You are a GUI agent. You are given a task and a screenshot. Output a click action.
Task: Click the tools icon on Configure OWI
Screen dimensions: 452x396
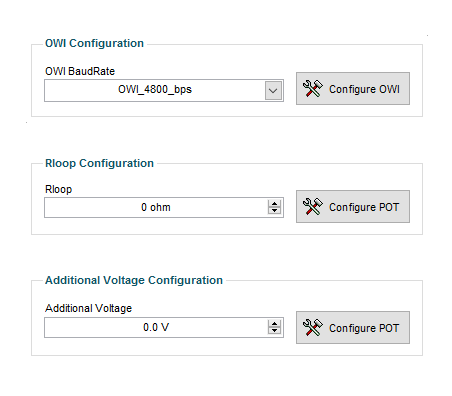click(313, 89)
